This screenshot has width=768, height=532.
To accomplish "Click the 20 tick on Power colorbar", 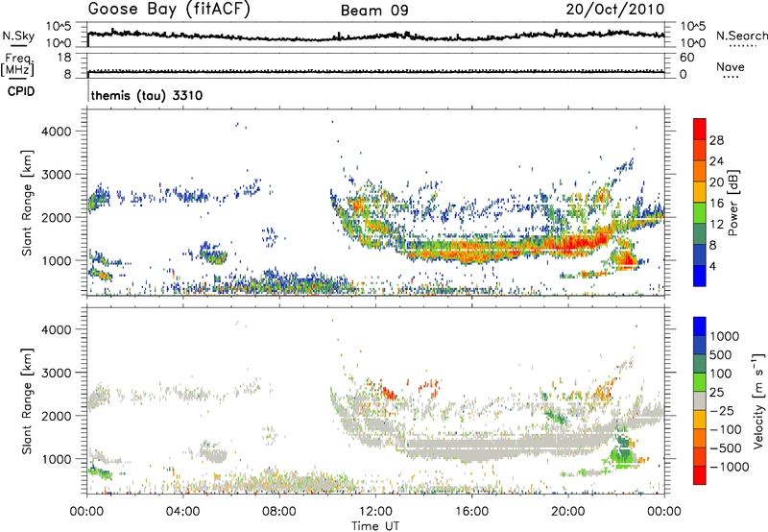I will click(716, 182).
